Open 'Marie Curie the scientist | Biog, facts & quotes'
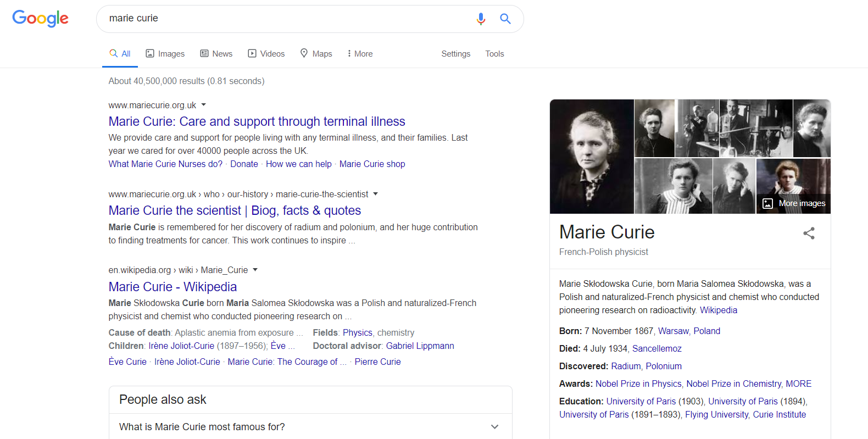This screenshot has height=439, width=868. coord(235,210)
